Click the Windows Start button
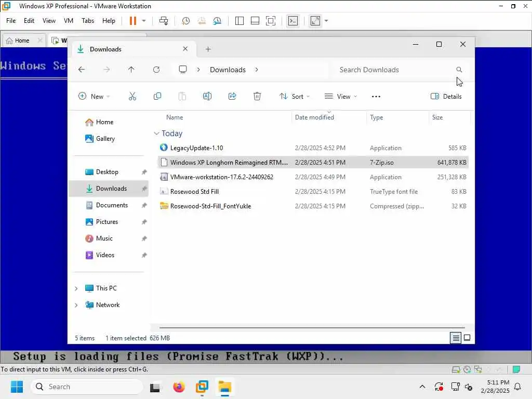This screenshot has width=532, height=399. 17,387
